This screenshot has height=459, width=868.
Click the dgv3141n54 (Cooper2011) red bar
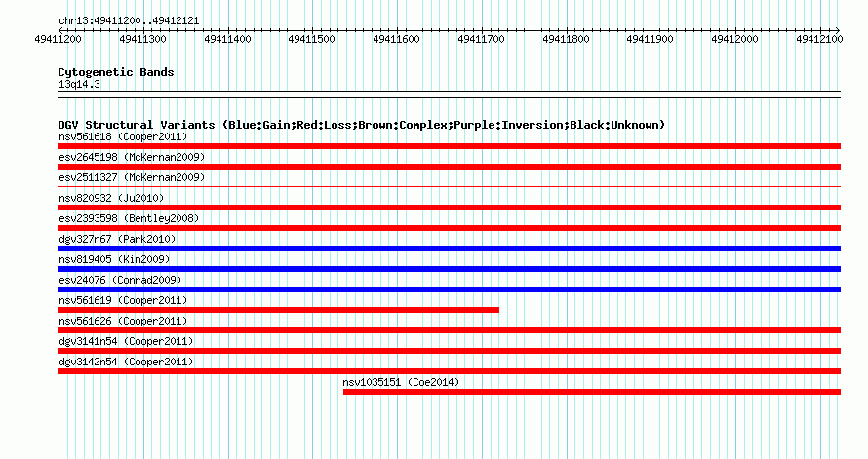pos(449,351)
